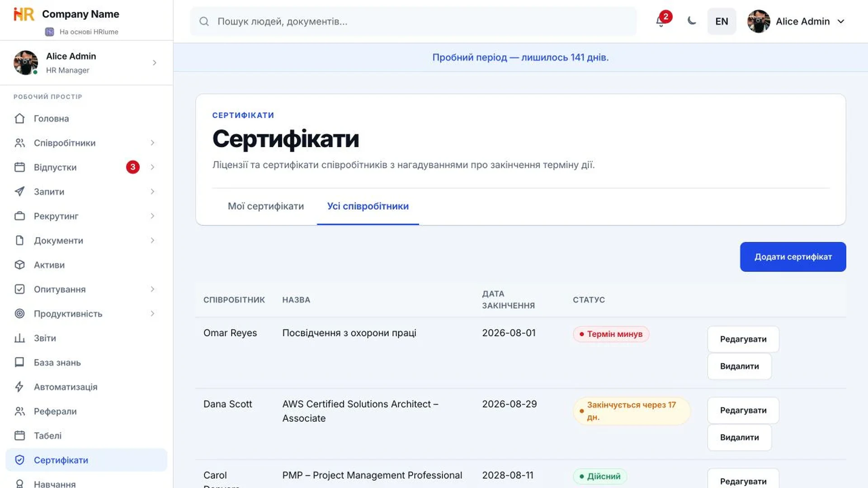Open the HRlume powered-by link
Viewport: 868px width, 488px height.
pyautogui.click(x=82, y=32)
